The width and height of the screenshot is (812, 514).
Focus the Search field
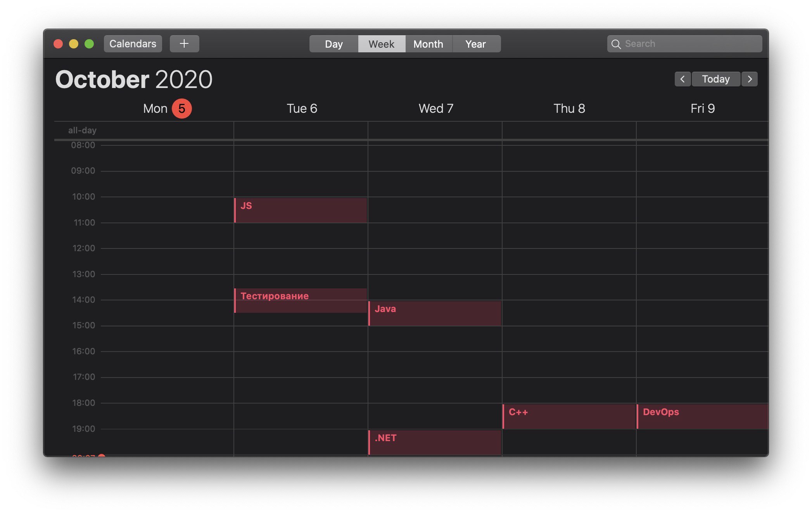pos(685,44)
